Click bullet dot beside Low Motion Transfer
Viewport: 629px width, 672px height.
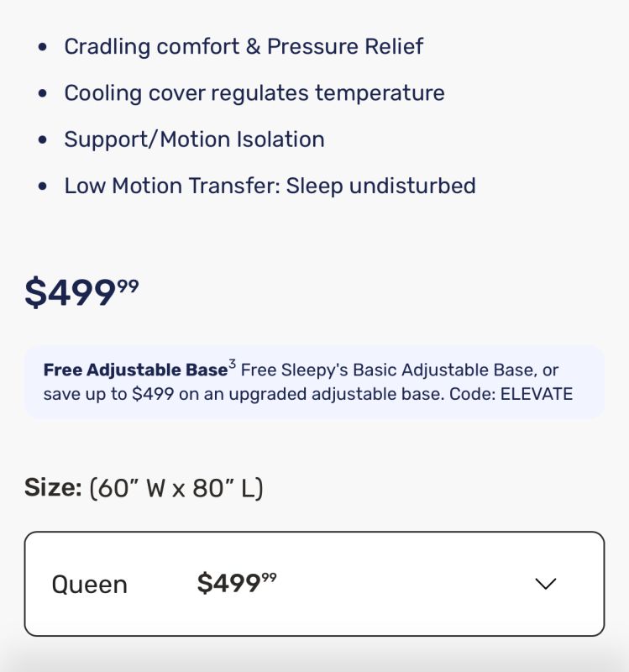(43, 186)
